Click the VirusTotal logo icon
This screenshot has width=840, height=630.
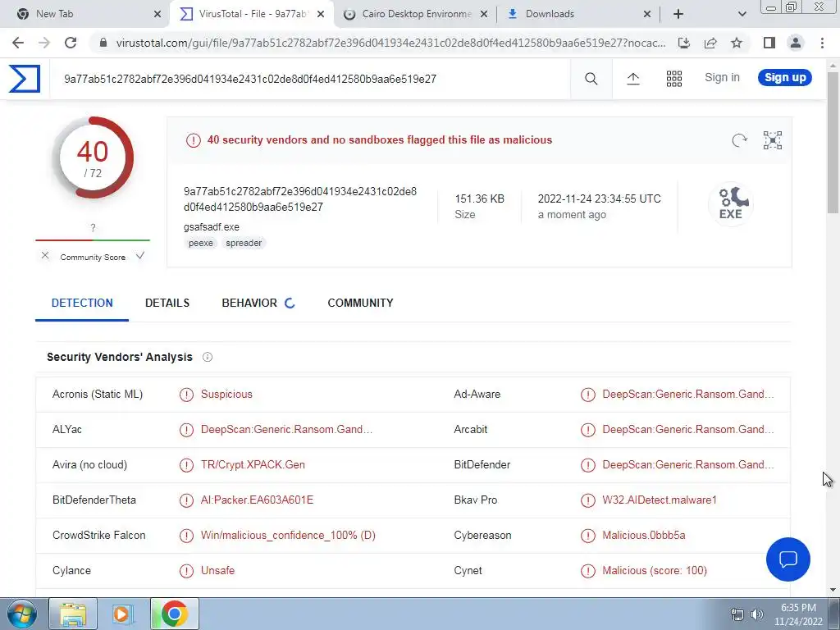coord(25,79)
